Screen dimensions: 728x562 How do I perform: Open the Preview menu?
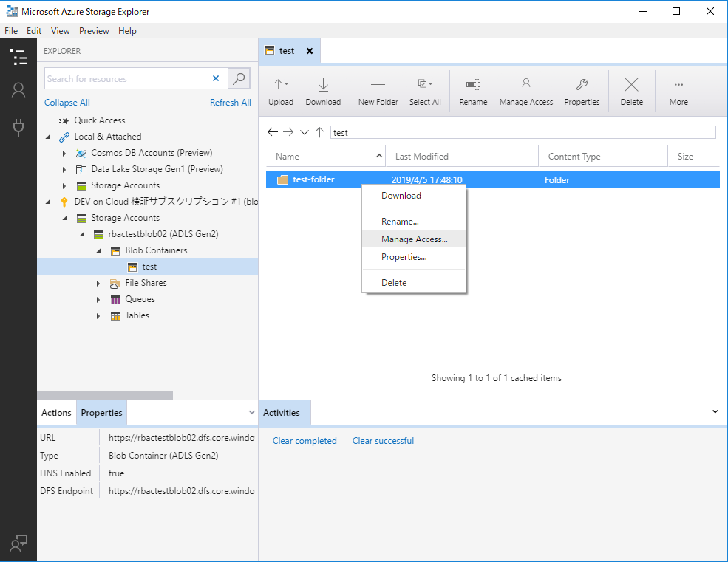[x=94, y=31]
